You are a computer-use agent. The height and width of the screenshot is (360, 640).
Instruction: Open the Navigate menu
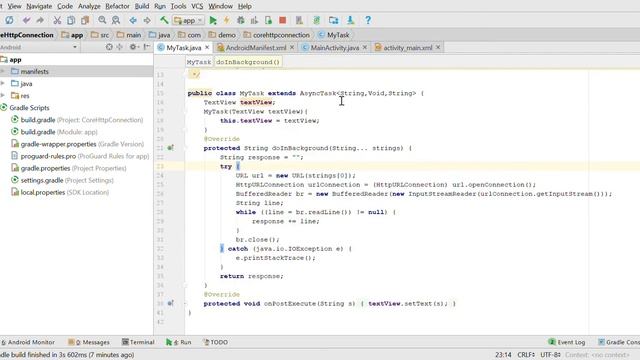click(x=39, y=6)
